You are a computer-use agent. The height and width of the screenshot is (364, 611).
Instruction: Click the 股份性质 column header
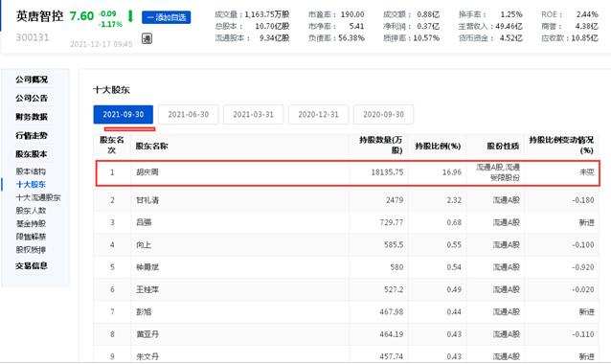[503, 147]
